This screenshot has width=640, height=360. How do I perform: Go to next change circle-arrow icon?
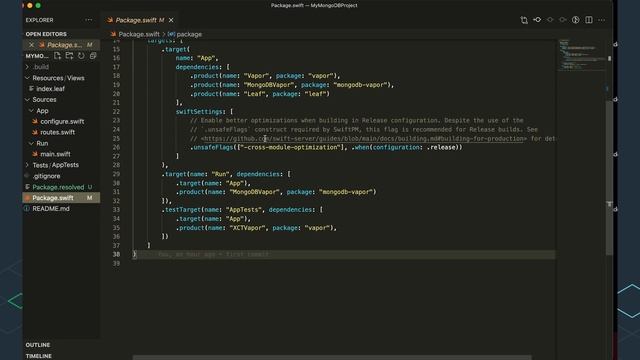(x=563, y=20)
